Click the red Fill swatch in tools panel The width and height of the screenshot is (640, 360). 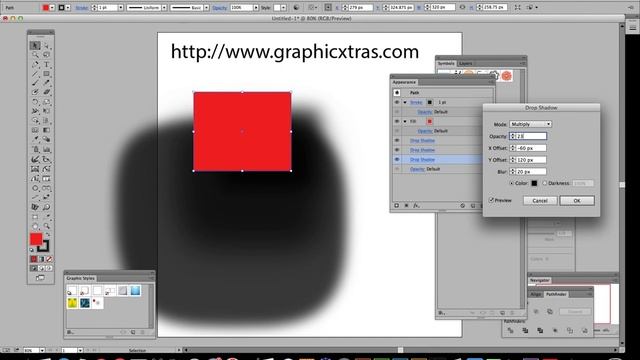tap(36, 239)
